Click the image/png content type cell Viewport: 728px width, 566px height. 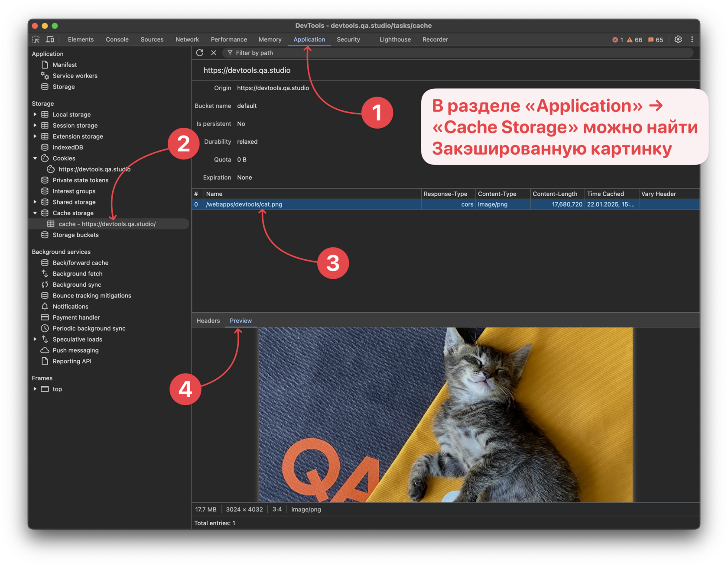503,204
